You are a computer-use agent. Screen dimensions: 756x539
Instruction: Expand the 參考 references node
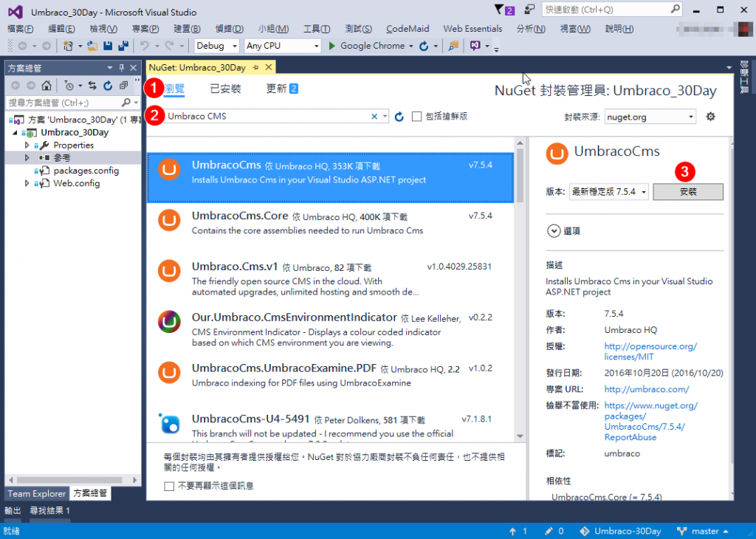click(27, 158)
